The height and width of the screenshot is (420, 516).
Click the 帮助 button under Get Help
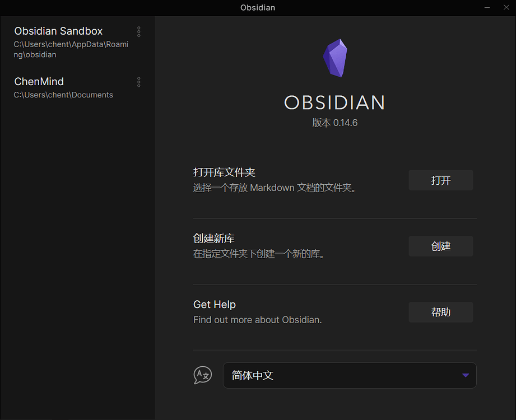(x=440, y=312)
